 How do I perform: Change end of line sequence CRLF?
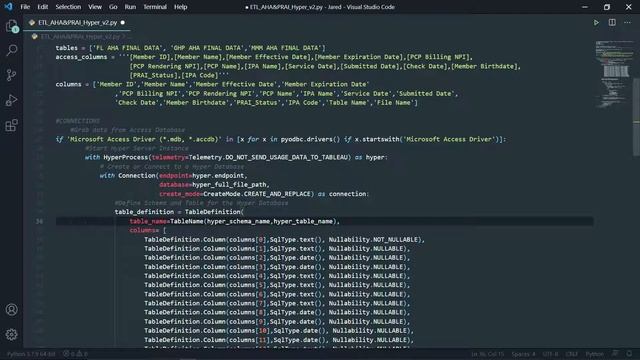[x=572, y=354]
